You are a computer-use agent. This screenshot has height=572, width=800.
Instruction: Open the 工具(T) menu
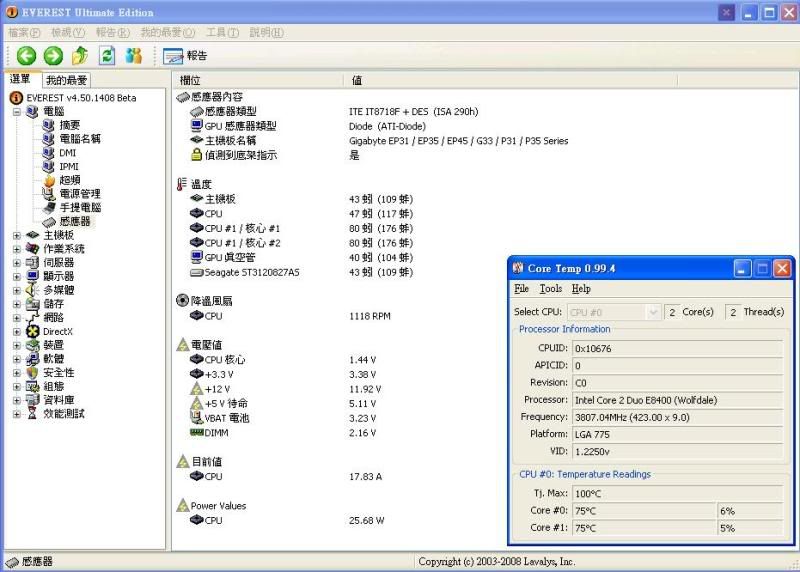(x=222, y=33)
